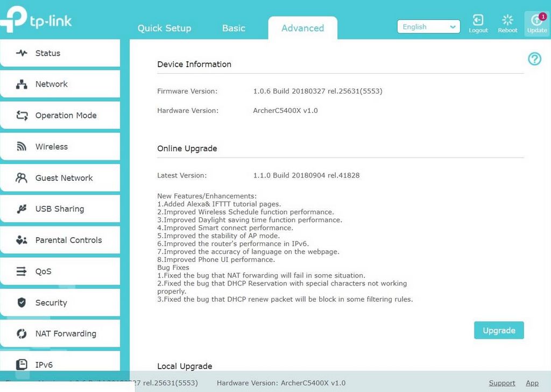This screenshot has height=392, width=551.
Task: Open the USB Sharing menu item
Action: pyautogui.click(x=60, y=209)
